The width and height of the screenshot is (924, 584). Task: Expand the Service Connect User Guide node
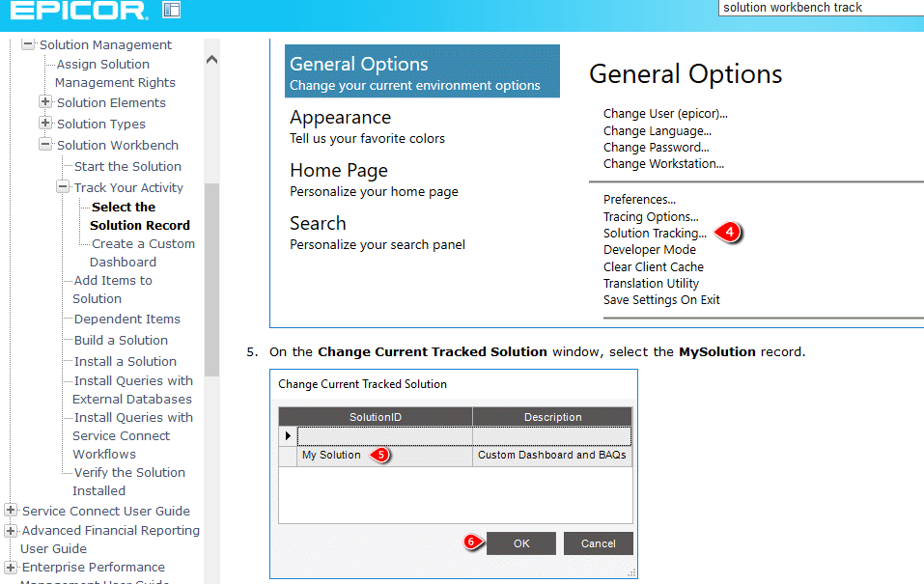point(11,510)
